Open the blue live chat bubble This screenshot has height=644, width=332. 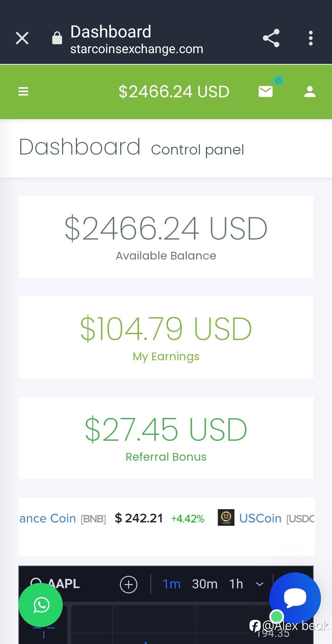[295, 598]
